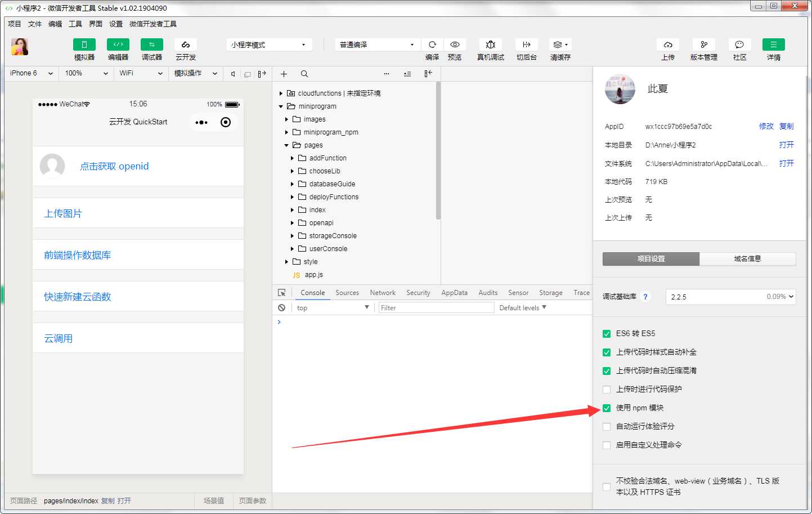
Task: Click the help icon next to 调试基础库
Action: 645,297
